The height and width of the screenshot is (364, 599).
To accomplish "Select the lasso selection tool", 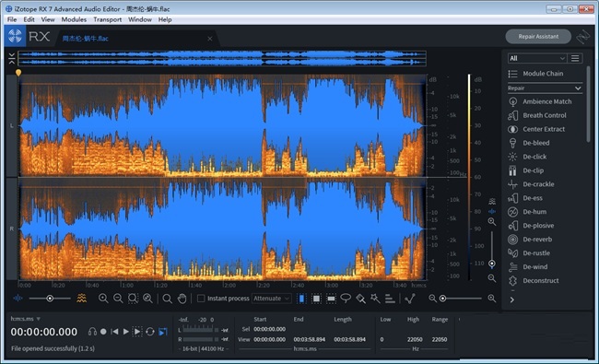I will [x=346, y=299].
